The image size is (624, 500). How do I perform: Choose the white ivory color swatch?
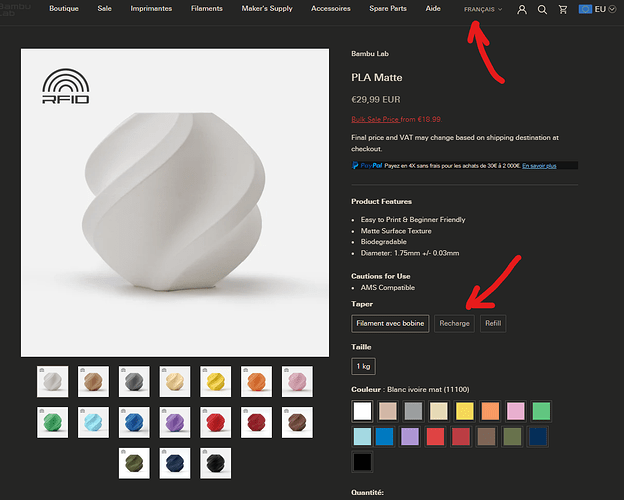point(362,411)
